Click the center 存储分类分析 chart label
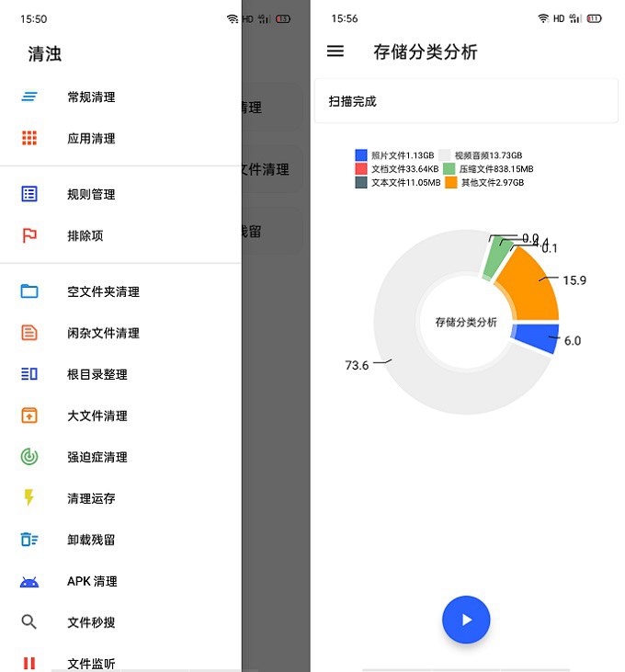Image resolution: width=625 pixels, height=672 pixels. tap(466, 322)
